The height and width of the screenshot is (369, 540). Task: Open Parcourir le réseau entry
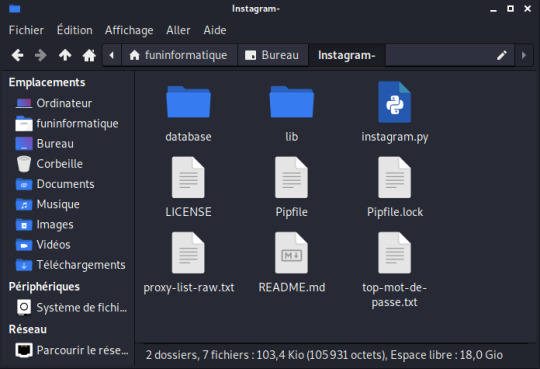(68, 350)
